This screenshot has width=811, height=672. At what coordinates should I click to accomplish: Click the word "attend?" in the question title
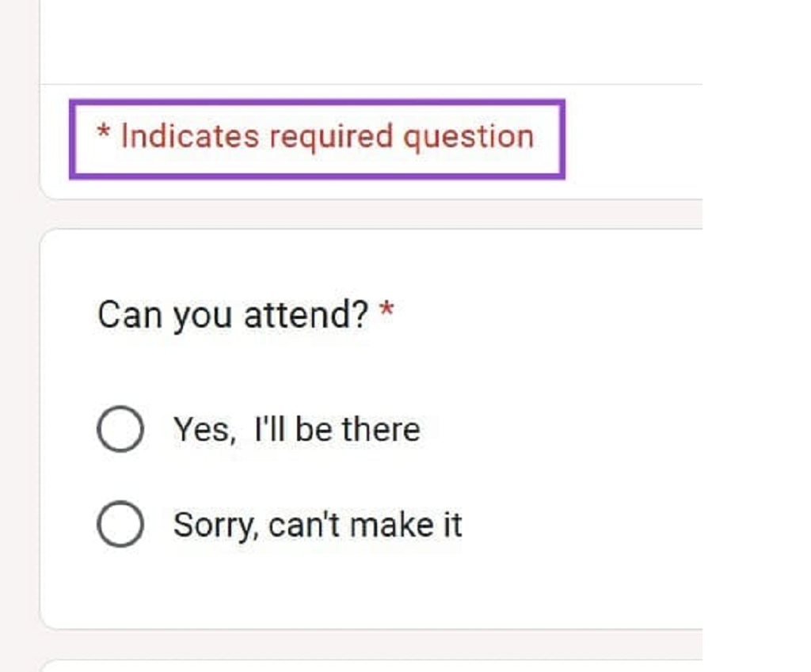point(306,315)
